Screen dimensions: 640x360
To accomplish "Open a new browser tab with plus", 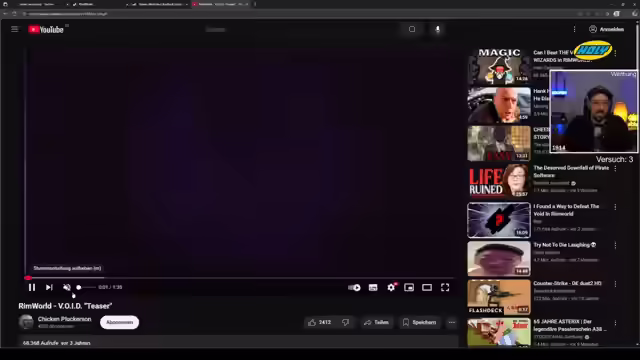I will tap(255, 4).
